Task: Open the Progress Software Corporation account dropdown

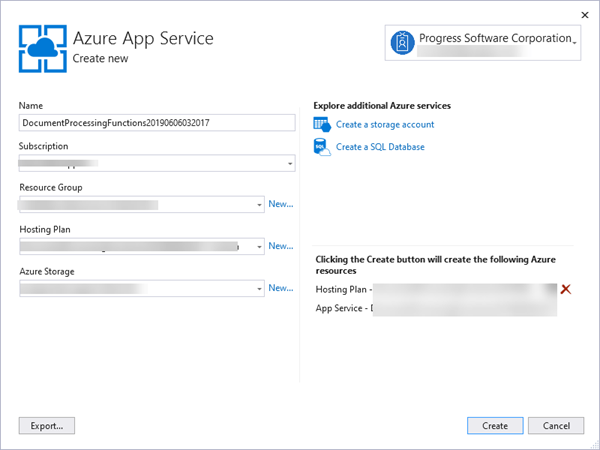Action: 483,43
